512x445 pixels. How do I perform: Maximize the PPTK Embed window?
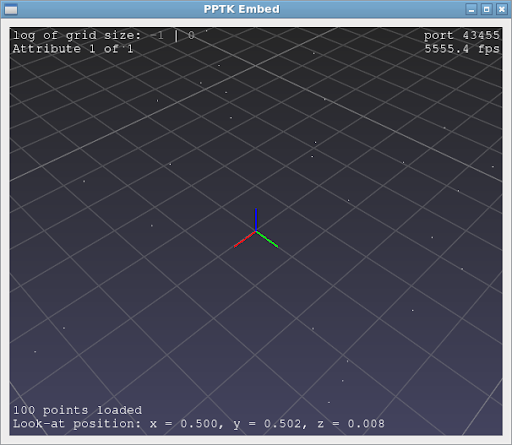point(486,9)
